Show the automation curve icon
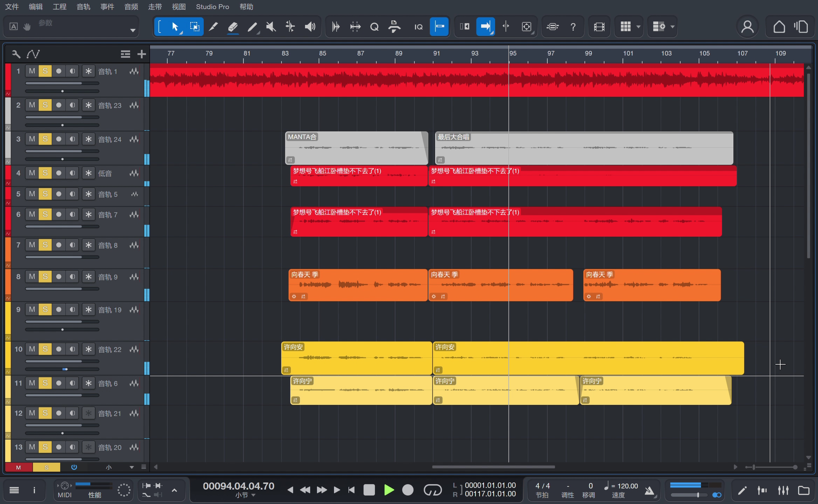Viewport: 818px width, 504px height. 33,54
